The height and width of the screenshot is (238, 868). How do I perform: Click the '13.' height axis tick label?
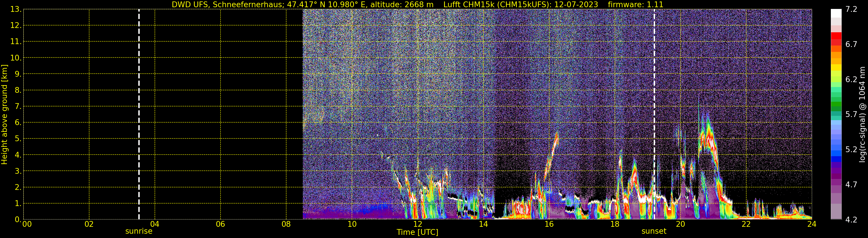tap(16, 10)
